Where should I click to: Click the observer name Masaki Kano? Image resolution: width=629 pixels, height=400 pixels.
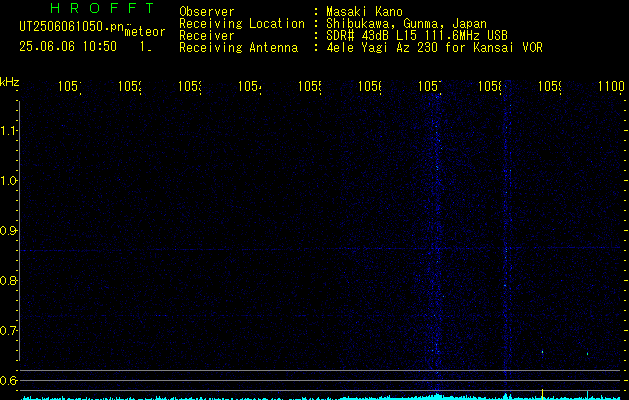pos(364,12)
